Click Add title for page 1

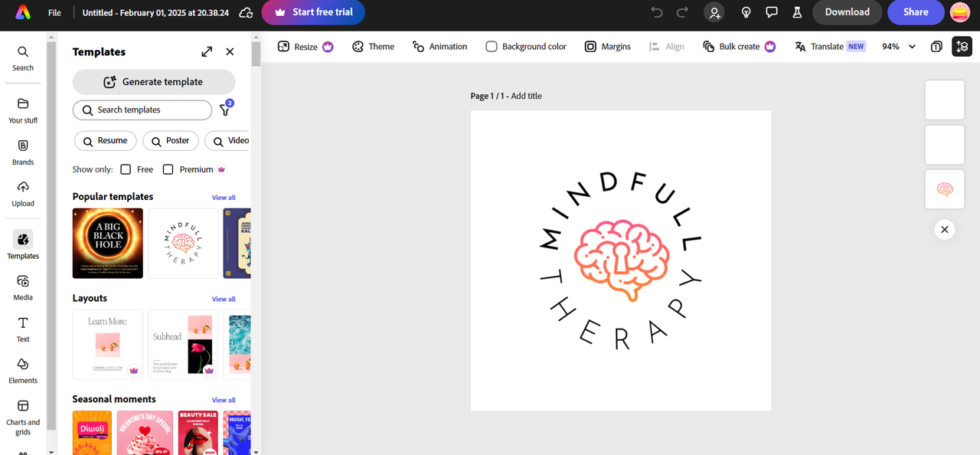(x=527, y=96)
